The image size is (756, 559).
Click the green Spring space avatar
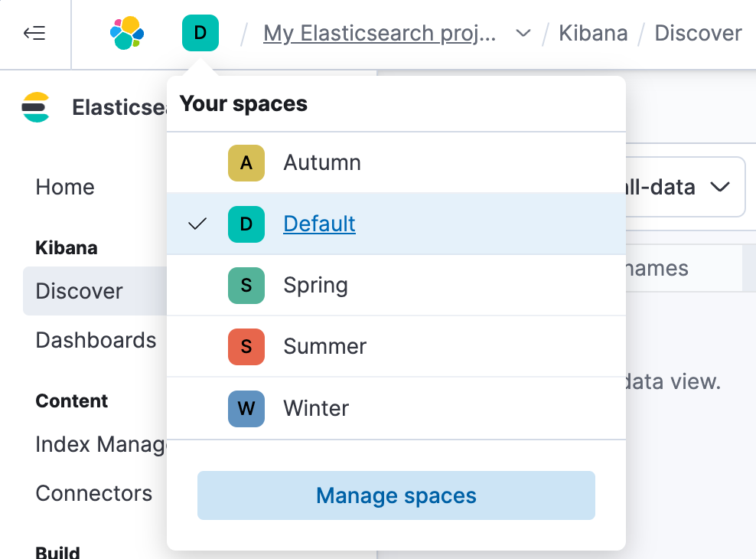246,285
